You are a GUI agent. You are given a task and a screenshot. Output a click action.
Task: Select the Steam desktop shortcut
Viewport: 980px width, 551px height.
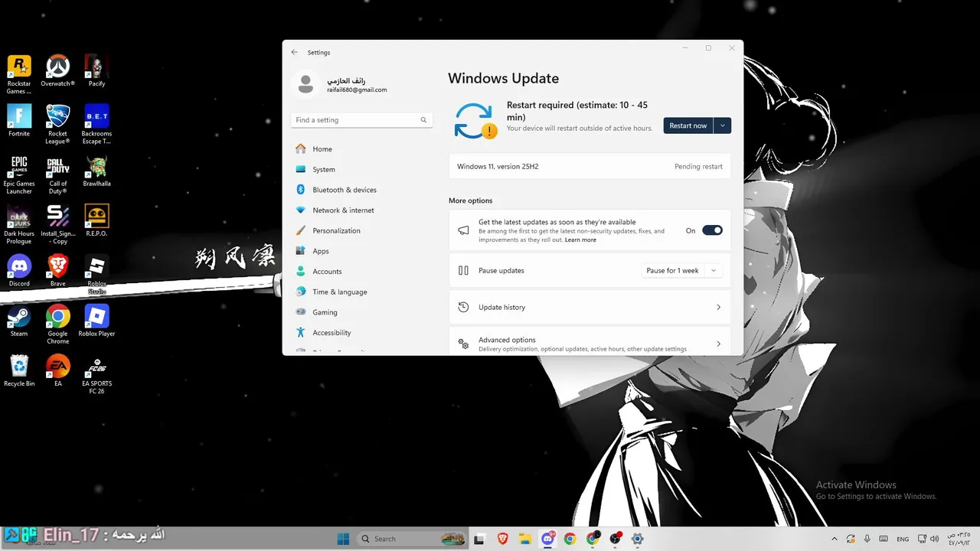click(19, 321)
